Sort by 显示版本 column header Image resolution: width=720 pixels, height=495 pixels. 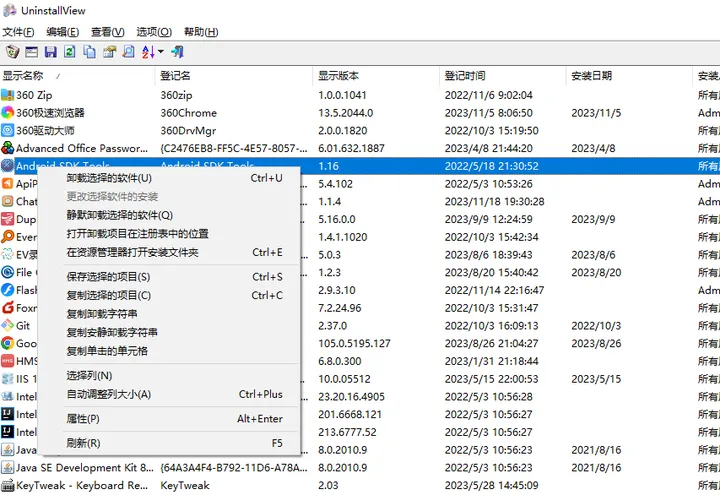pyautogui.click(x=377, y=76)
